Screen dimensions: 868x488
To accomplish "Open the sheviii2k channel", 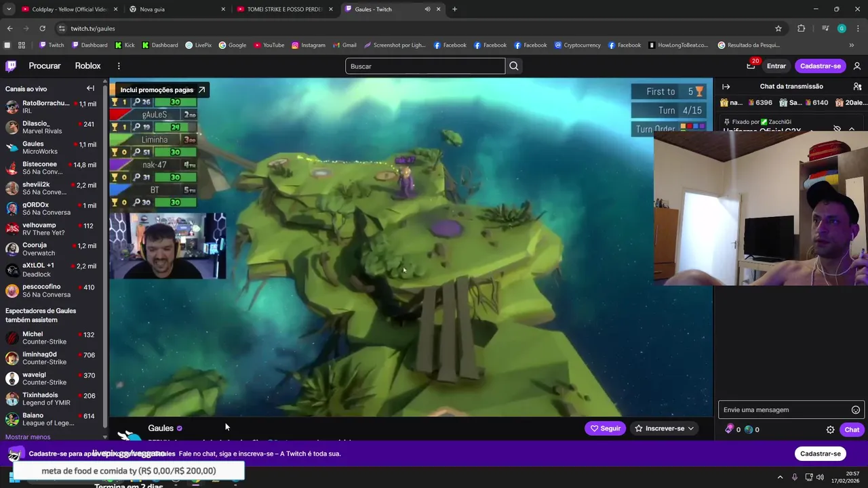I will [52, 188].
